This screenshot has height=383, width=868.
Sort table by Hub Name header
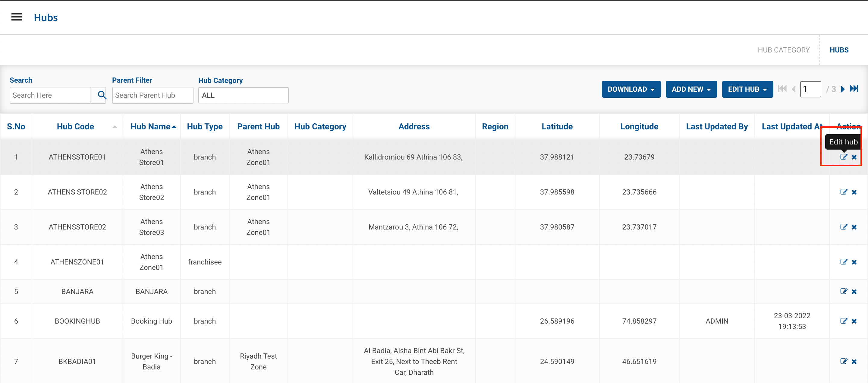(x=151, y=126)
